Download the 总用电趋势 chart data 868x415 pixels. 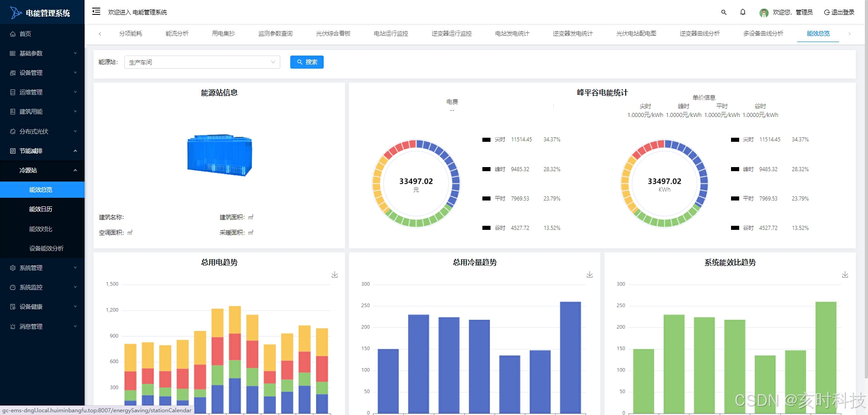(x=335, y=274)
